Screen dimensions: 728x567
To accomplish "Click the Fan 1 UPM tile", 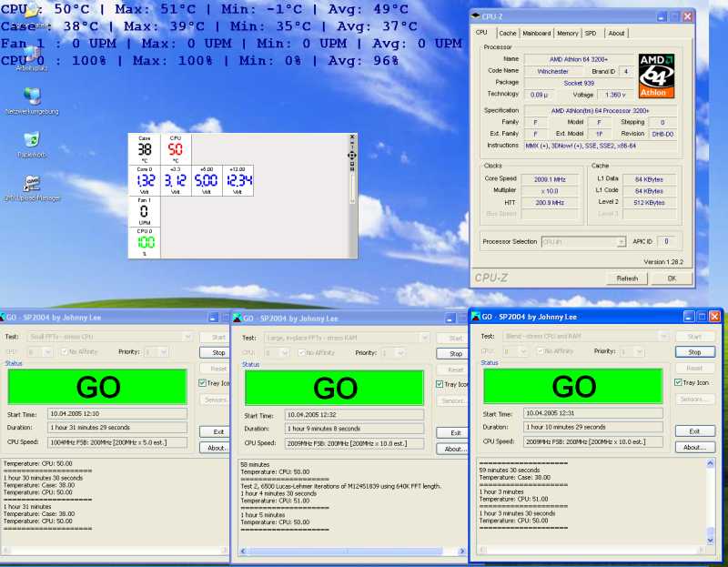I will pos(145,211).
